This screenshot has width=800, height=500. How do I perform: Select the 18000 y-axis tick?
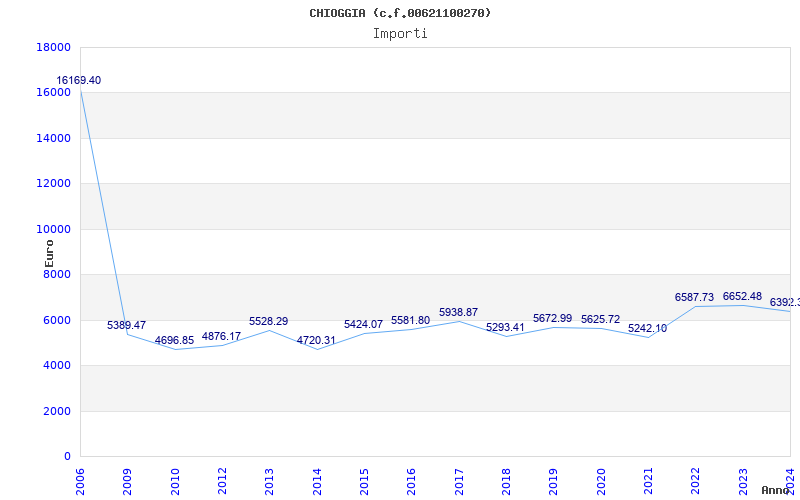[54, 47]
